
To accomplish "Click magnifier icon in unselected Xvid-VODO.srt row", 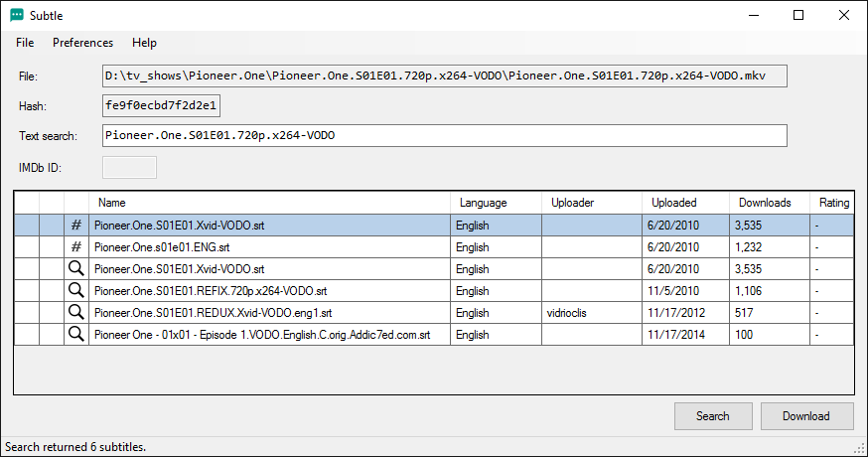I will (75, 268).
